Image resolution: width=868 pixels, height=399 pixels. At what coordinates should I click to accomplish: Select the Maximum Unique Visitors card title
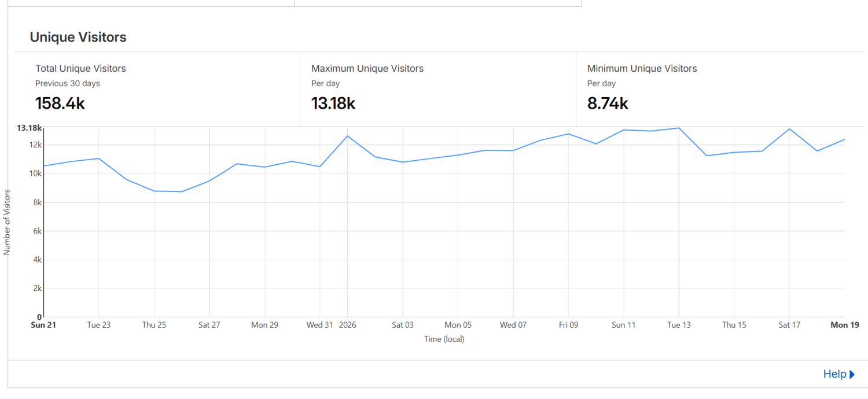click(367, 68)
